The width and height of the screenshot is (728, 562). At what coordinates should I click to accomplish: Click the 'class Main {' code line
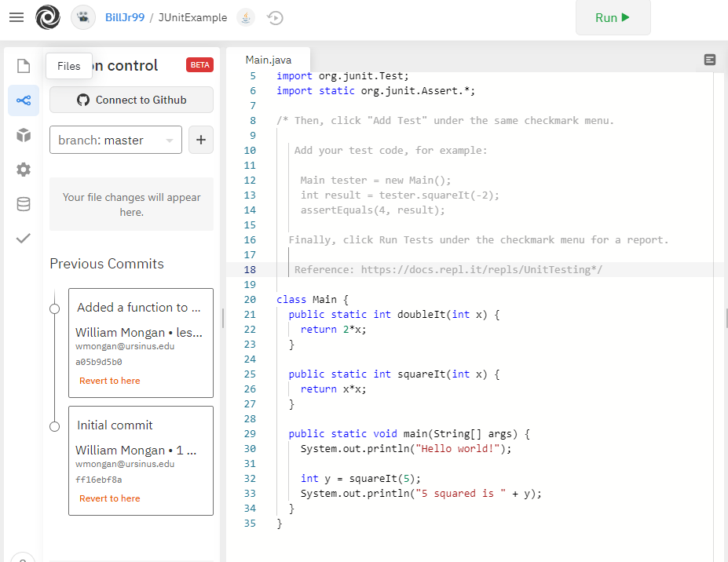tap(313, 299)
